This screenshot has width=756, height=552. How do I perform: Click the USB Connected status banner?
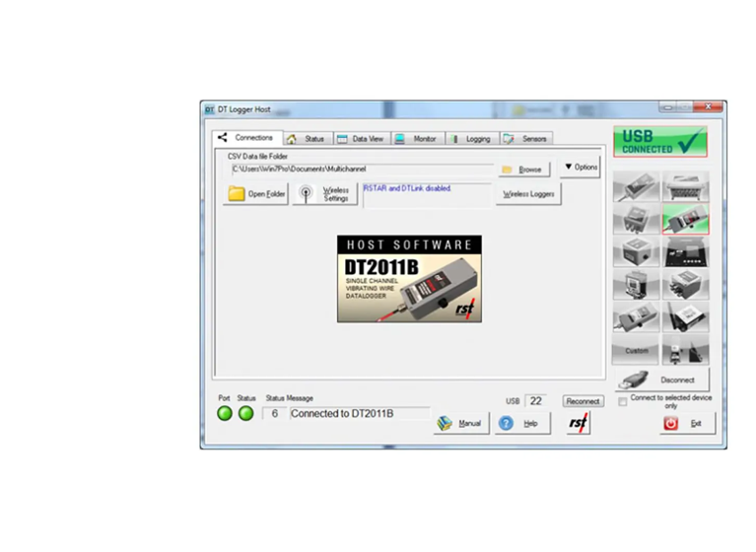660,142
